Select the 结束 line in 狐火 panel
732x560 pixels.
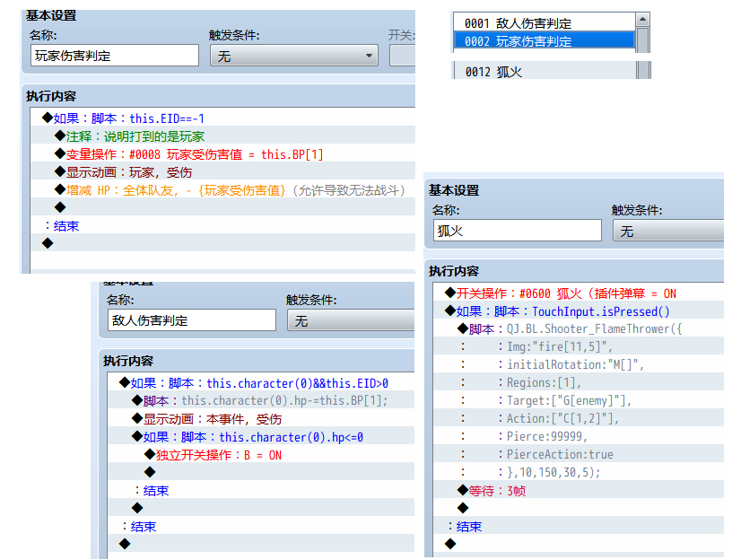[579, 527]
